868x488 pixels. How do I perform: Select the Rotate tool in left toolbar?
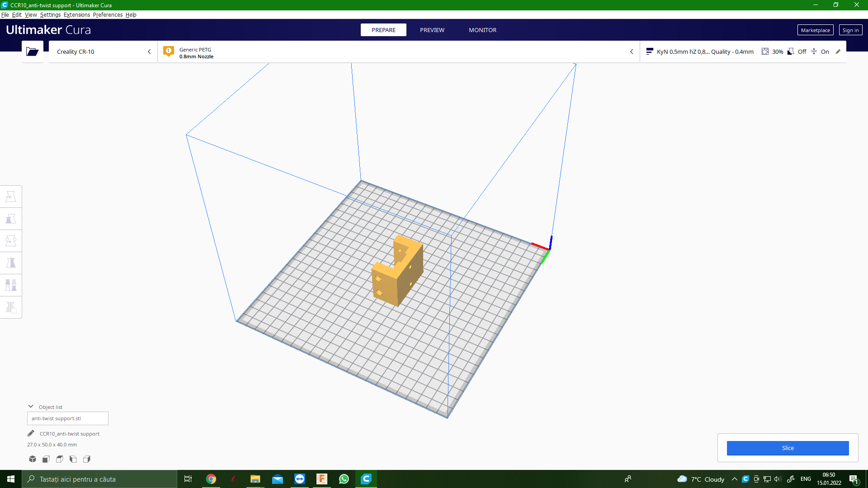coord(11,241)
